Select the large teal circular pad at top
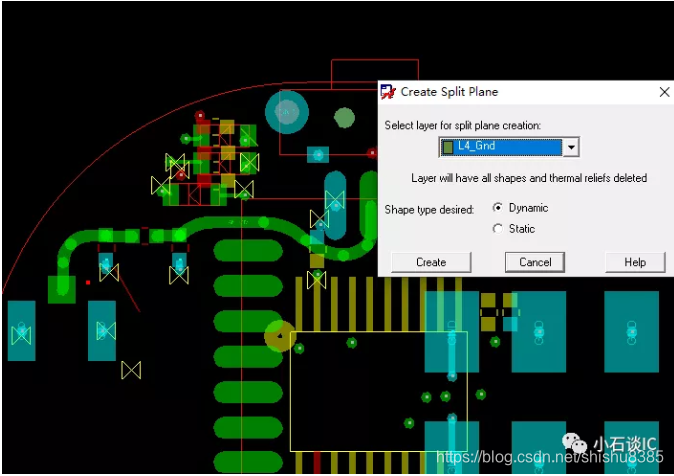Screen dimensions: 674x476 pos(287,113)
